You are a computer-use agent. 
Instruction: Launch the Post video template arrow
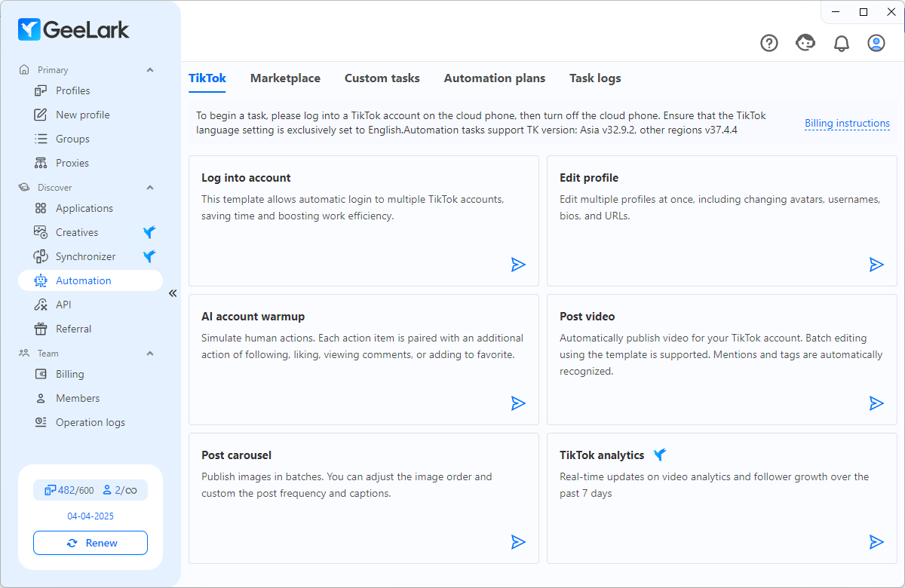pos(876,403)
